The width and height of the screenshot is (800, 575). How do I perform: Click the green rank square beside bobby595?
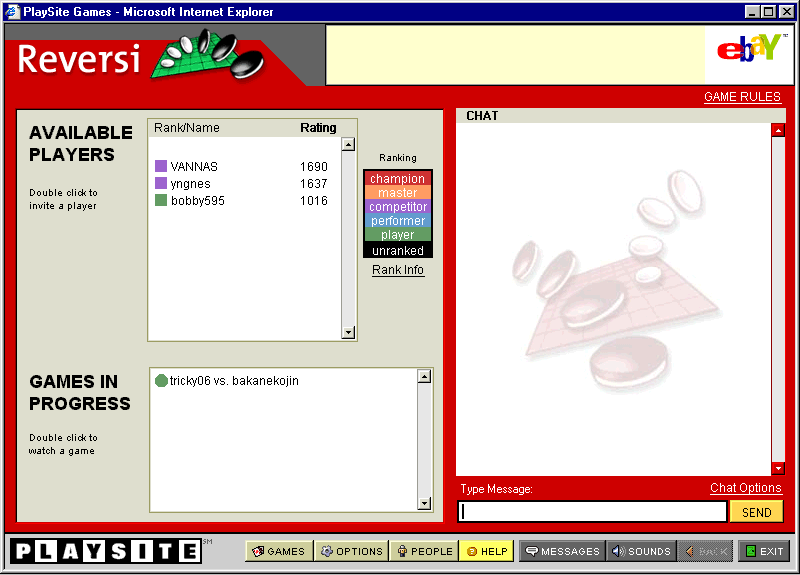pyautogui.click(x=161, y=200)
